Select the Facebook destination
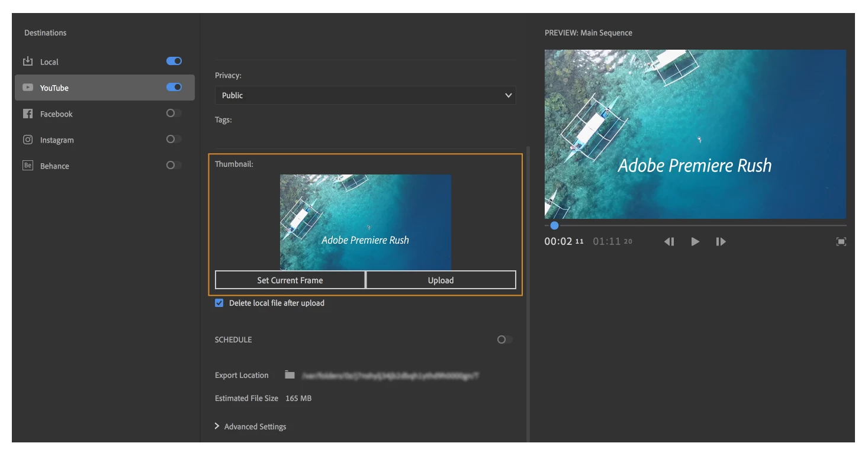868x456 pixels. point(104,114)
